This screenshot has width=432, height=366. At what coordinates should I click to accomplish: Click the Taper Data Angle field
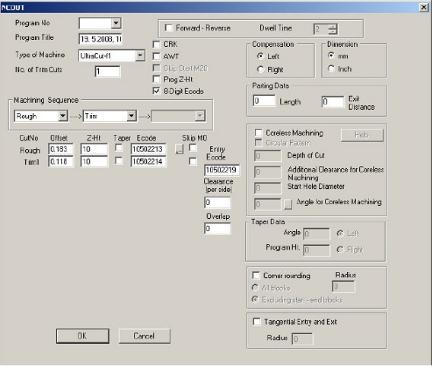(x=316, y=234)
